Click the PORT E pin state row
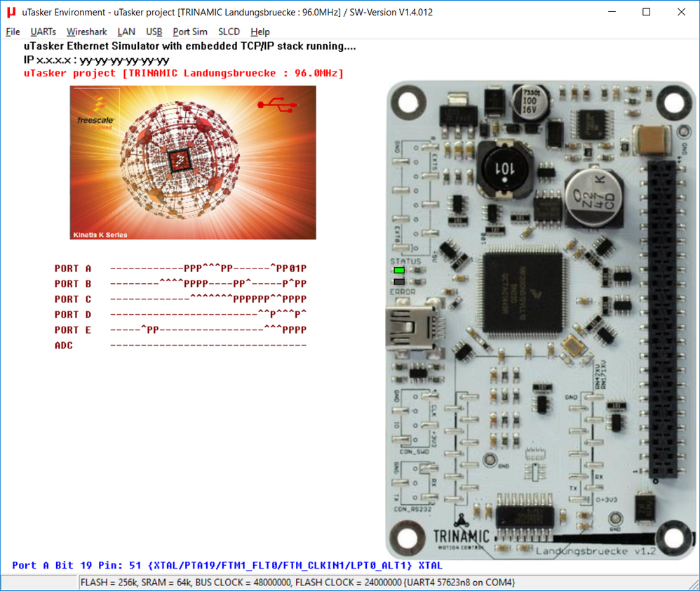Image resolution: width=700 pixels, height=591 pixels. point(181,330)
